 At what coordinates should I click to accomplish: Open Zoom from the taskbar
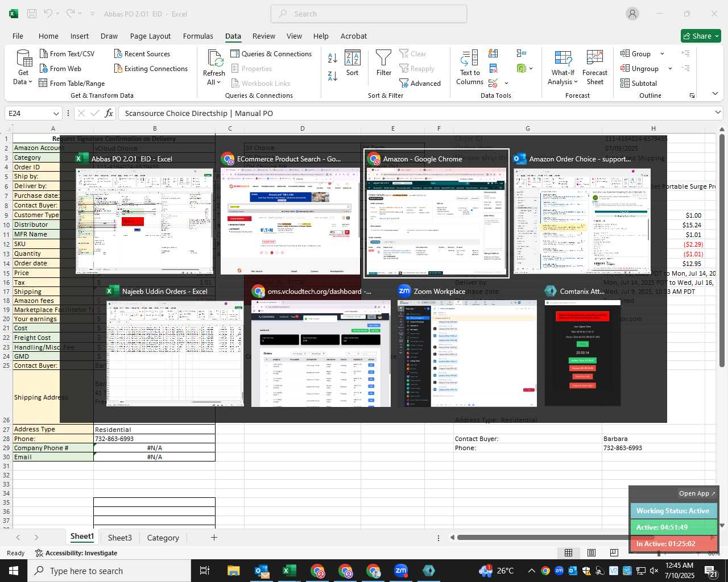pyautogui.click(x=401, y=571)
